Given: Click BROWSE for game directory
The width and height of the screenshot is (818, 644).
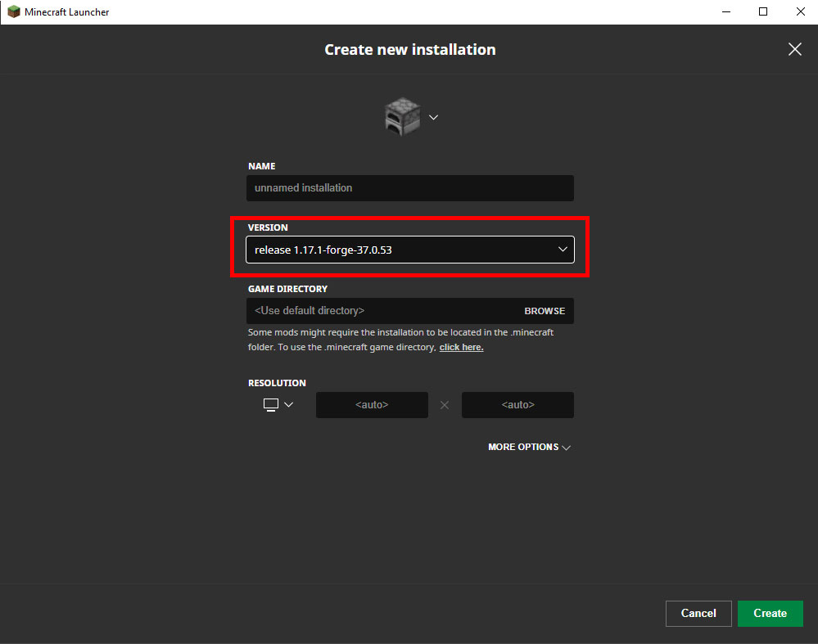Looking at the screenshot, I should [x=544, y=311].
